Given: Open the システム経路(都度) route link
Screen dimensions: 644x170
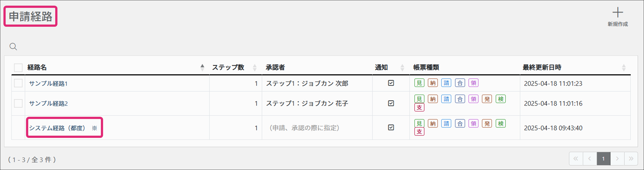Looking at the screenshot, I should click(x=57, y=128).
